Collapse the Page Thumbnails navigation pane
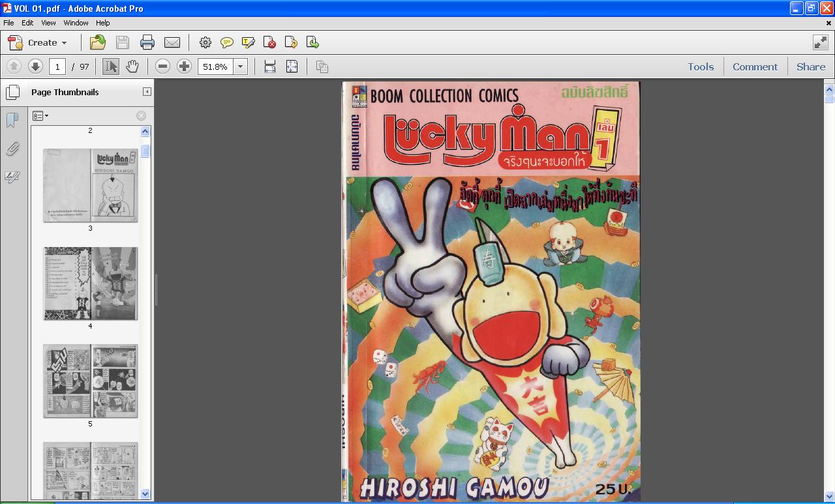 tap(147, 92)
